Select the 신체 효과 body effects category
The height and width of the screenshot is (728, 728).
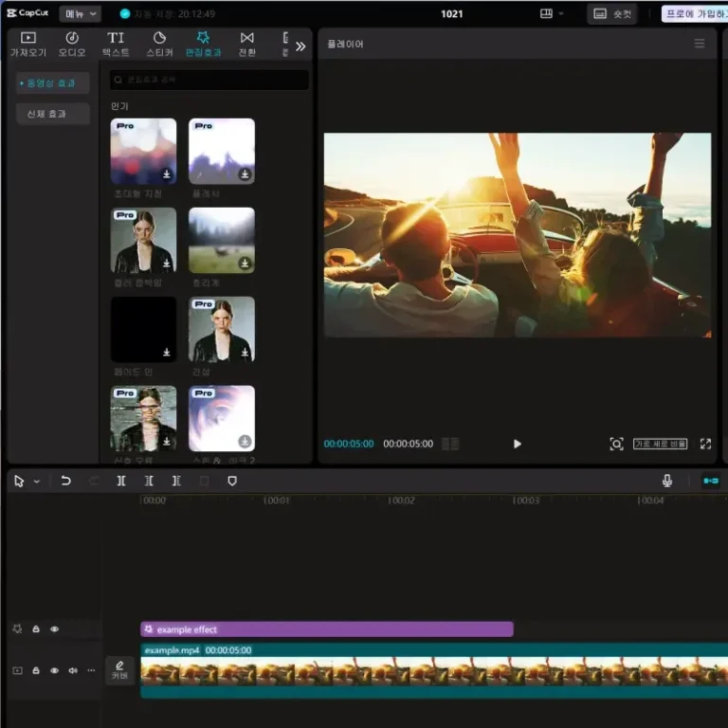coord(52,114)
